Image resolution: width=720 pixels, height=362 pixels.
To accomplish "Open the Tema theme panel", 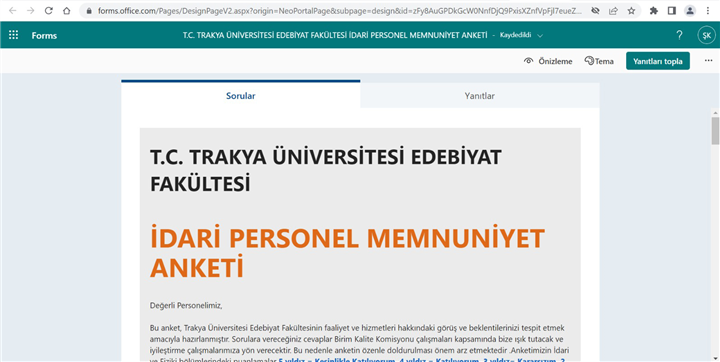I will point(599,61).
